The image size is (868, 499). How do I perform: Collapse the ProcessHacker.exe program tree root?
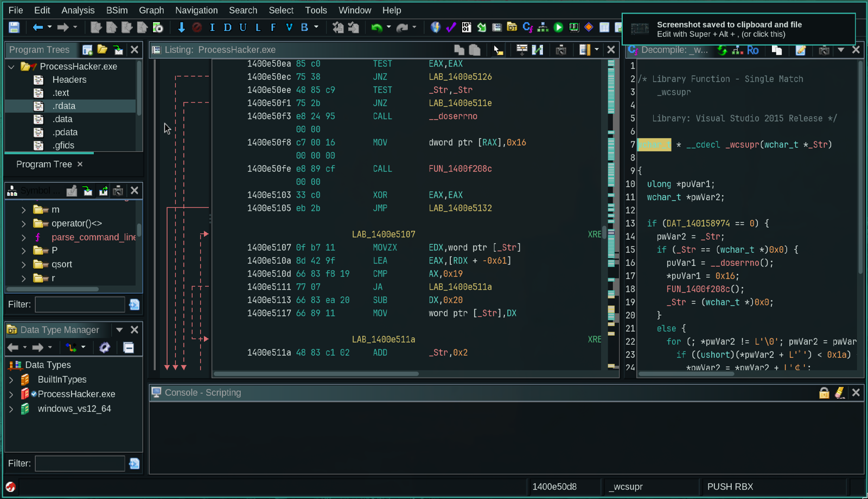(x=11, y=67)
